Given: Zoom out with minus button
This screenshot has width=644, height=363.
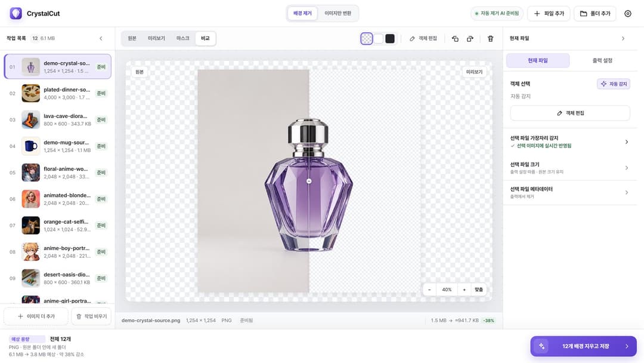Looking at the screenshot, I should click(x=429, y=290).
